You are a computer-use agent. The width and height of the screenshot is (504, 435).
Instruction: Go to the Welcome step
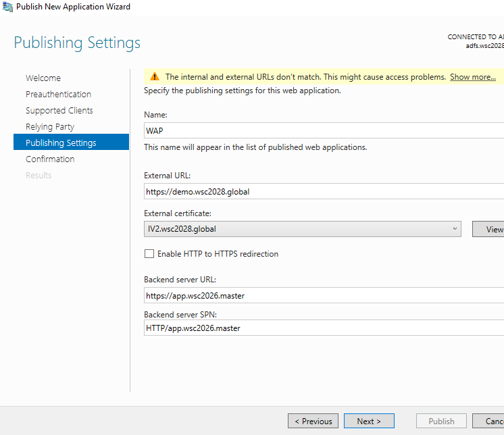pos(43,78)
